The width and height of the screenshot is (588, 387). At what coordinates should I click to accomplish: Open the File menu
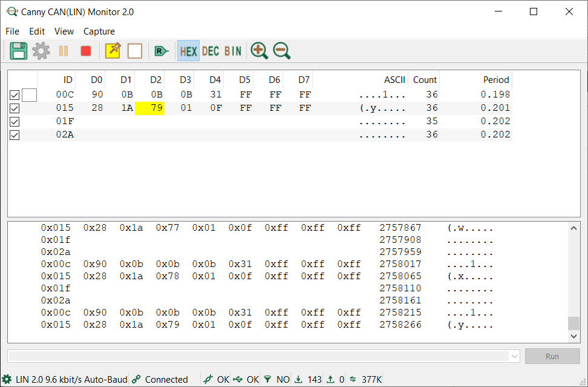(12, 31)
